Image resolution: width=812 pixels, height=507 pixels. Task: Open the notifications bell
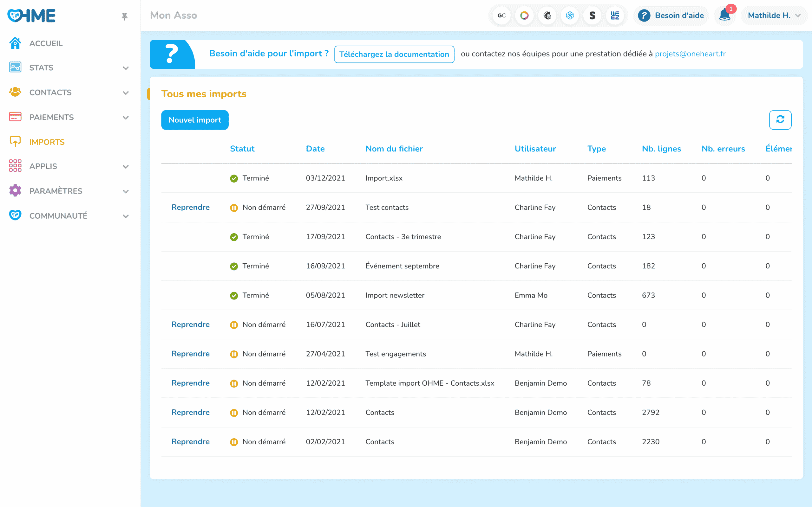[725, 16]
